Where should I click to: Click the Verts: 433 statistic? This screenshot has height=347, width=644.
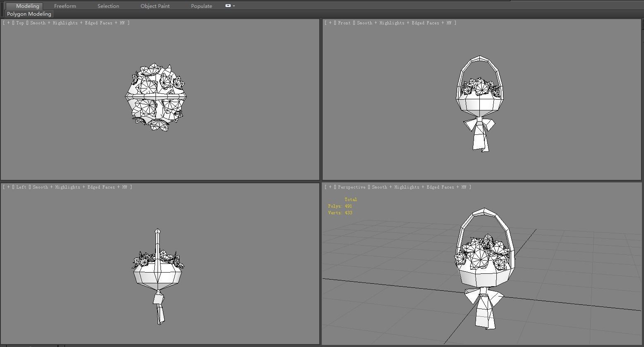[340, 213]
